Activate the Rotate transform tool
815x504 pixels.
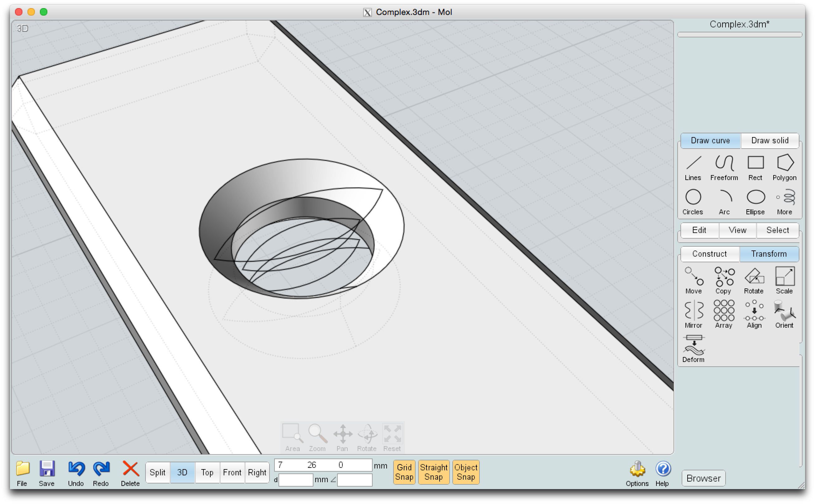tap(754, 281)
